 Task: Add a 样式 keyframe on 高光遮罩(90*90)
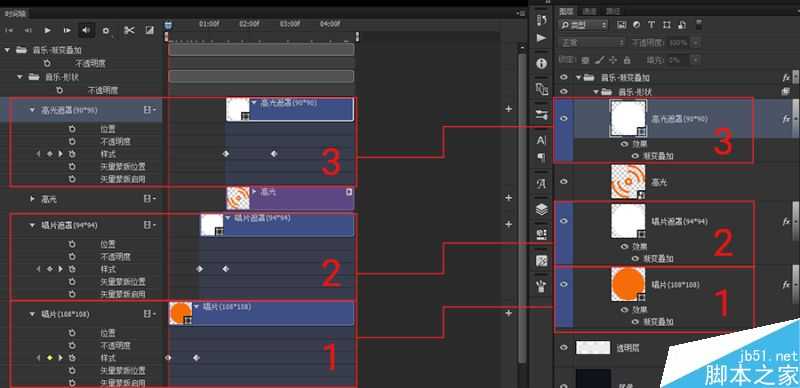(x=49, y=154)
